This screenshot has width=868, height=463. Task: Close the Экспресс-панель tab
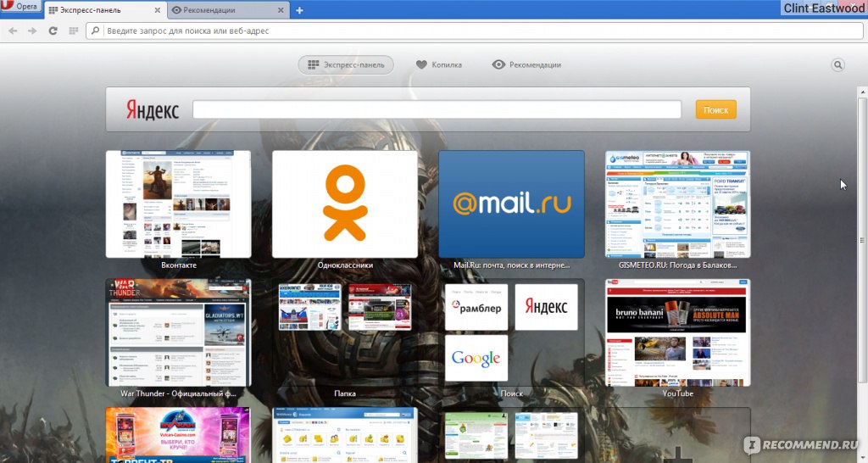[157, 10]
